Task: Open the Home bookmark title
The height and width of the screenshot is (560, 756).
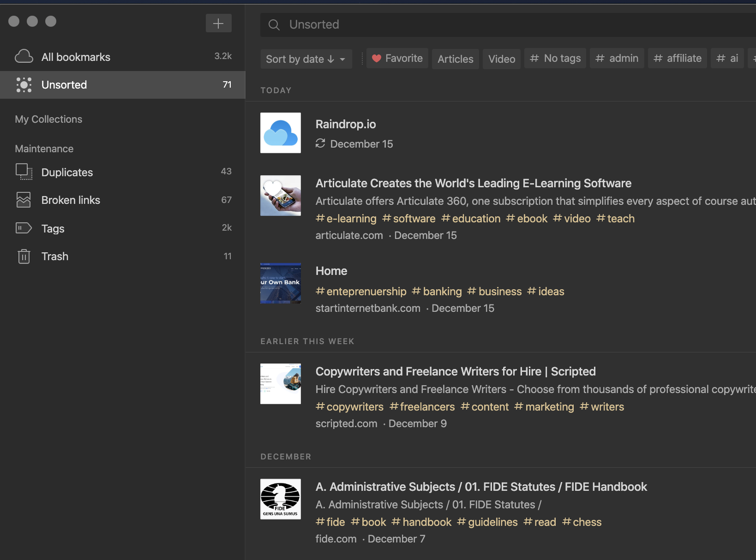Action: click(x=331, y=271)
